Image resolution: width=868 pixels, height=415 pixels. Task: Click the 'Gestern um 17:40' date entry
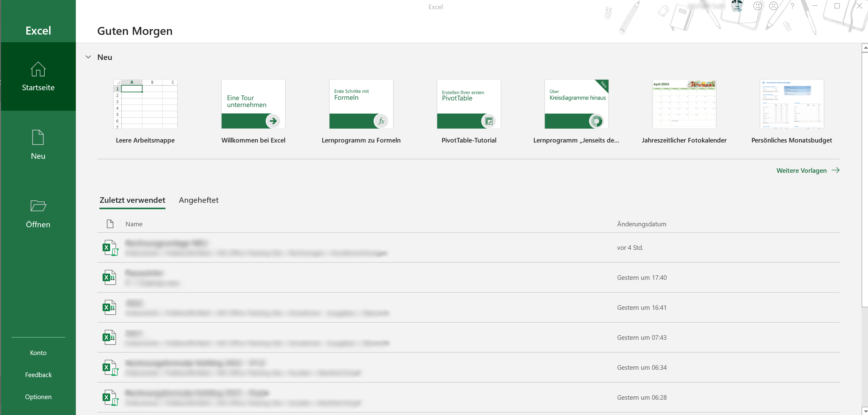click(x=642, y=278)
